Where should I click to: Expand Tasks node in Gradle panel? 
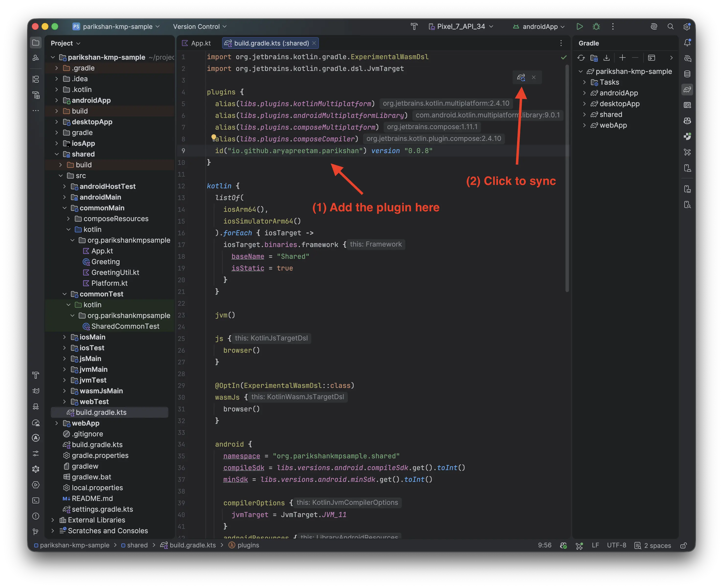click(x=584, y=82)
